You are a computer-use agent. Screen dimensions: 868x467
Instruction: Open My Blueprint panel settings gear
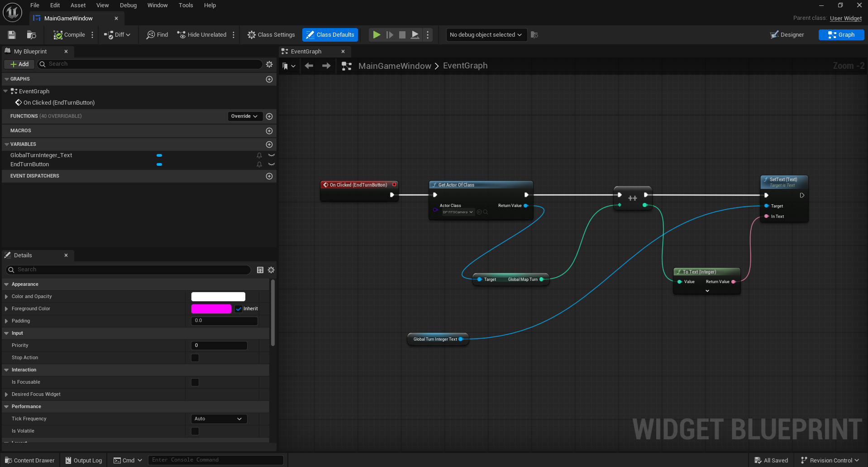(x=269, y=64)
